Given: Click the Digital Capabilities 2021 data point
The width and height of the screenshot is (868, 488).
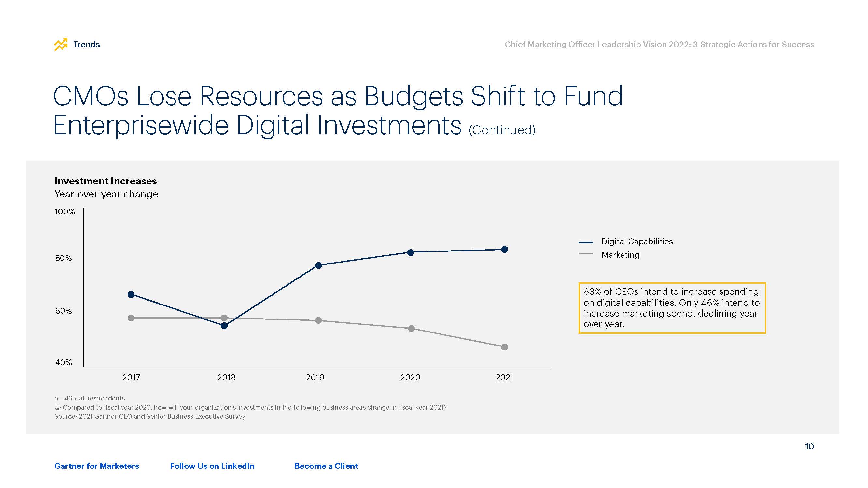Looking at the screenshot, I should coord(504,250).
